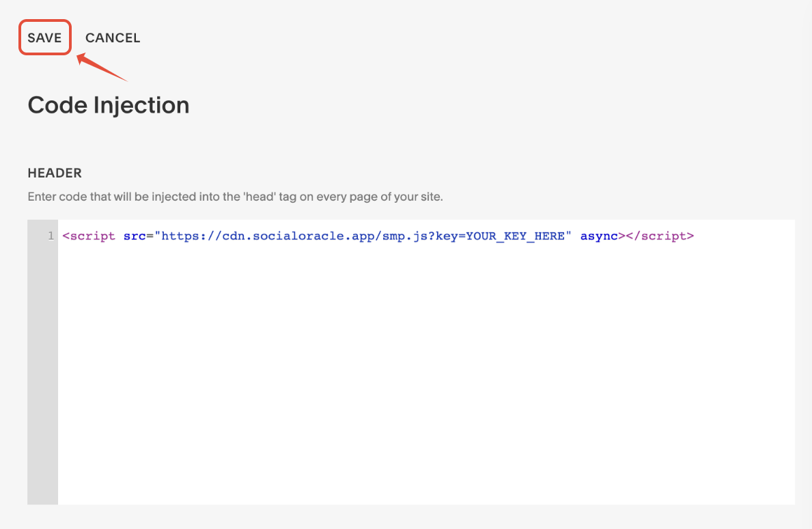Click the CANCEL button
The width and height of the screenshot is (812, 529).
point(113,38)
